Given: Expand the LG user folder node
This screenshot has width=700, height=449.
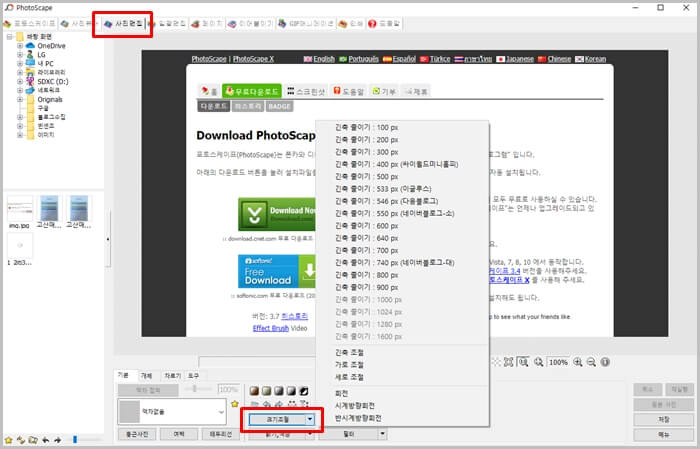Looking at the screenshot, I should coord(20,54).
